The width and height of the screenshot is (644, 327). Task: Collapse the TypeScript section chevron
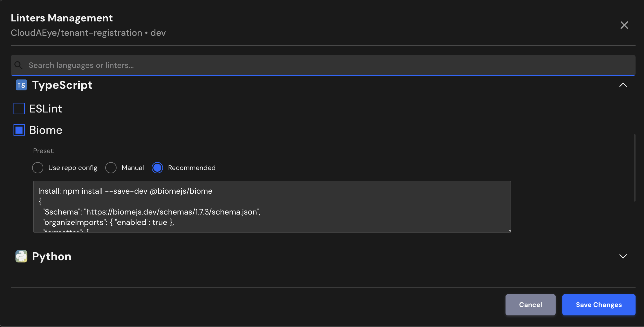(x=623, y=85)
